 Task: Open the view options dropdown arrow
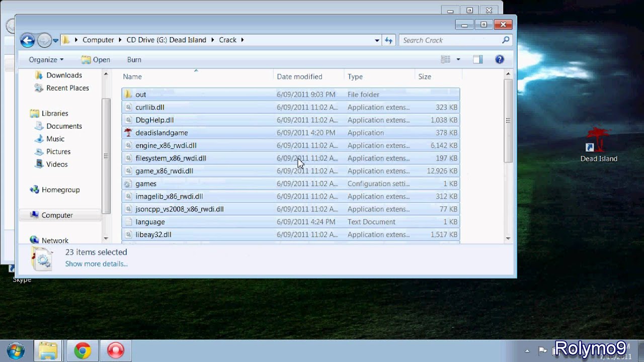[458, 59]
